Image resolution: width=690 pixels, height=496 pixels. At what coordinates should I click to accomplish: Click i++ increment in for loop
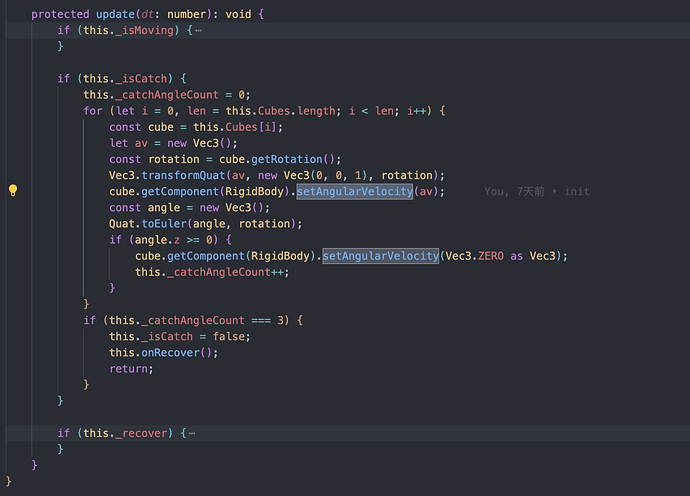(416, 111)
